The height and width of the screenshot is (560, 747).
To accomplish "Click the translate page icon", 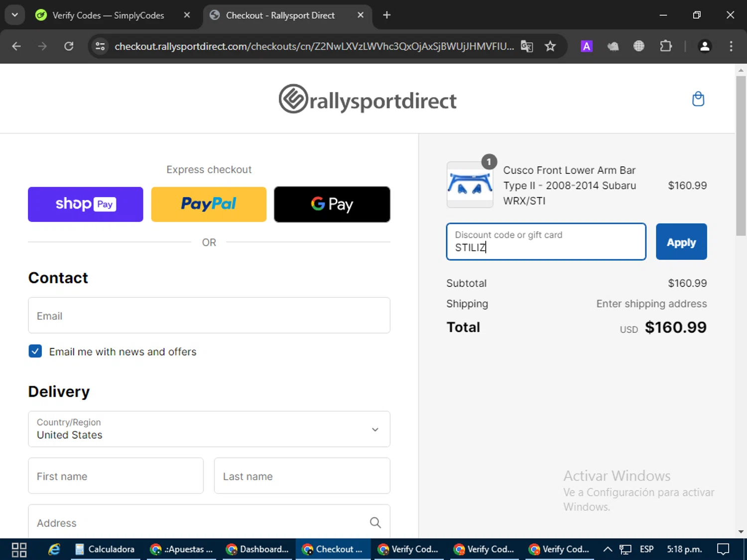I will coord(527,46).
